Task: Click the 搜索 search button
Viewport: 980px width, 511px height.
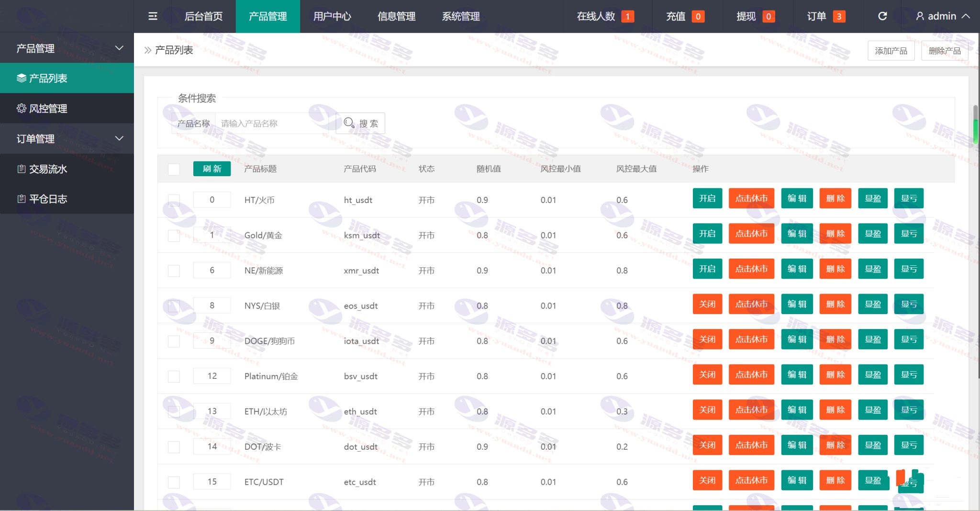Action: pyautogui.click(x=361, y=123)
